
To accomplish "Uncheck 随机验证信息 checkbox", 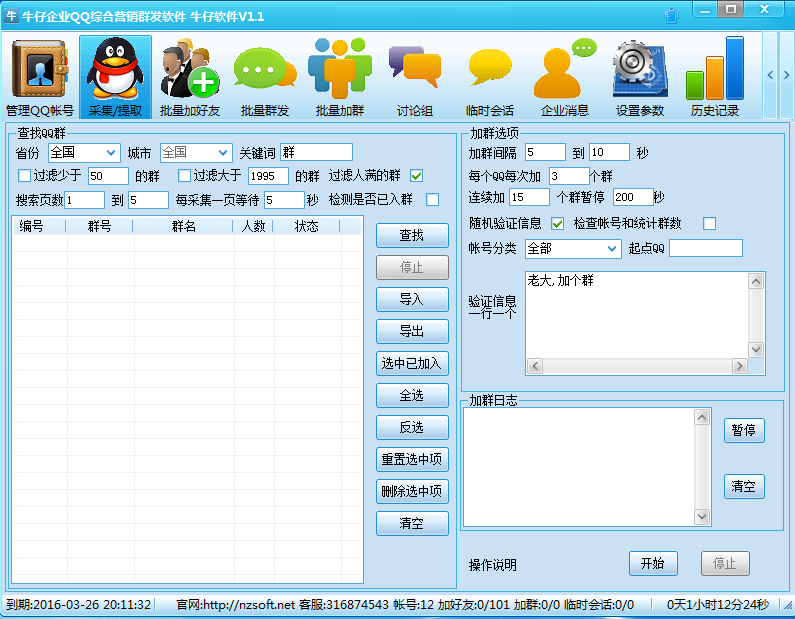I will (557, 224).
